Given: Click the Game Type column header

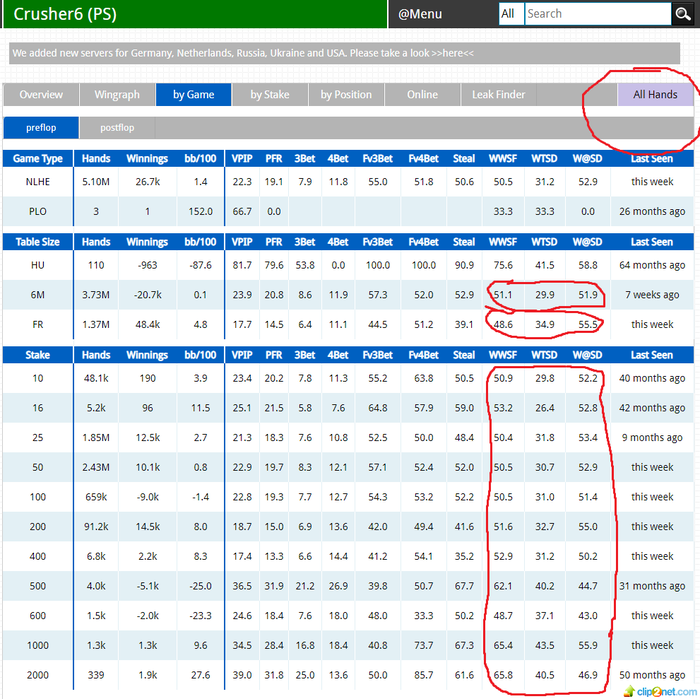Looking at the screenshot, I should click(x=38, y=158).
